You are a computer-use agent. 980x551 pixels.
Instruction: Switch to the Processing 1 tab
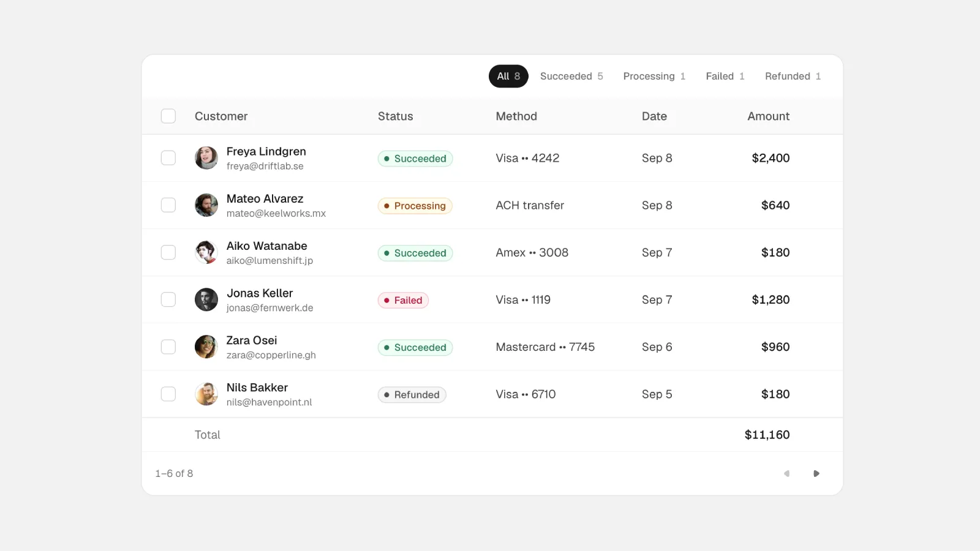[x=654, y=76]
